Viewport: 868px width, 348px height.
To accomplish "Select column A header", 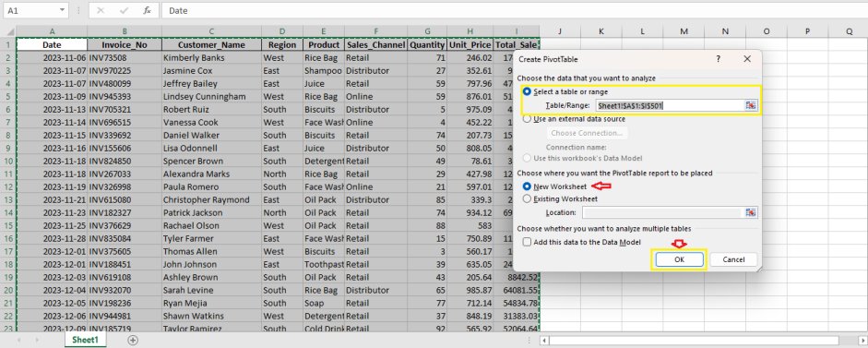I will pos(52,31).
